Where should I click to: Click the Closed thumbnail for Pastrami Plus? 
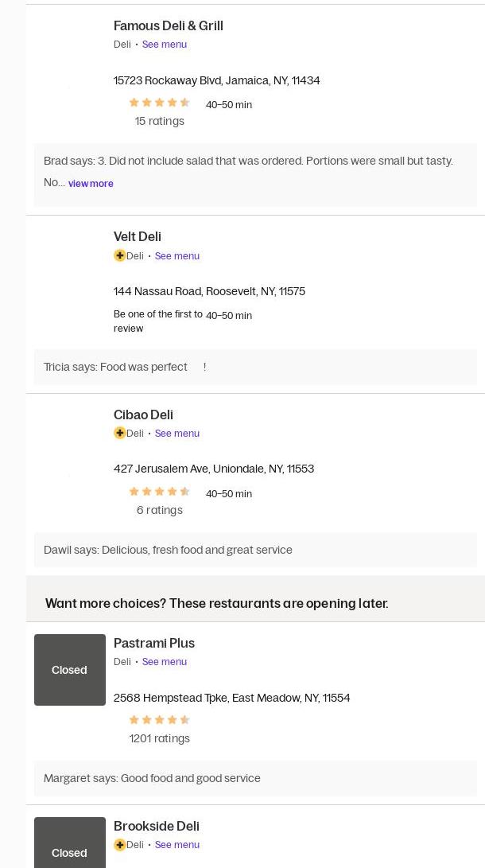69,670
